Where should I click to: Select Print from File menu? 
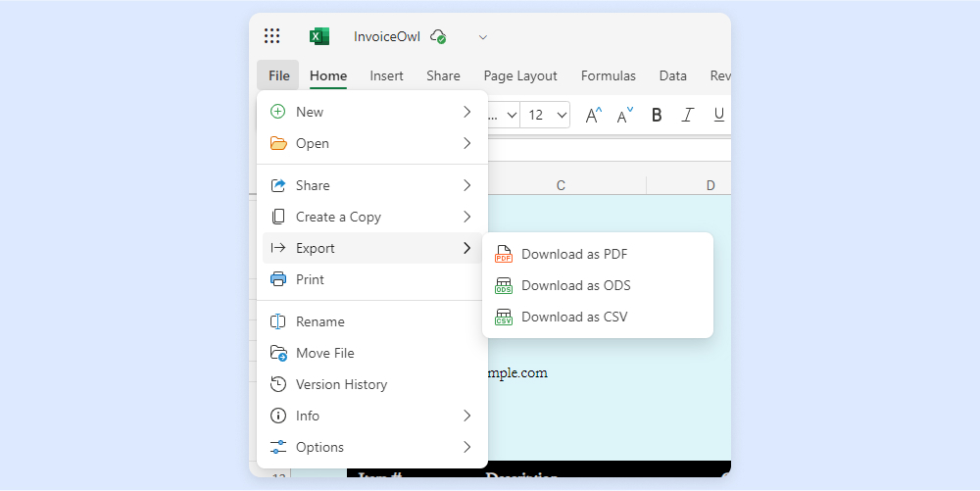(x=310, y=279)
